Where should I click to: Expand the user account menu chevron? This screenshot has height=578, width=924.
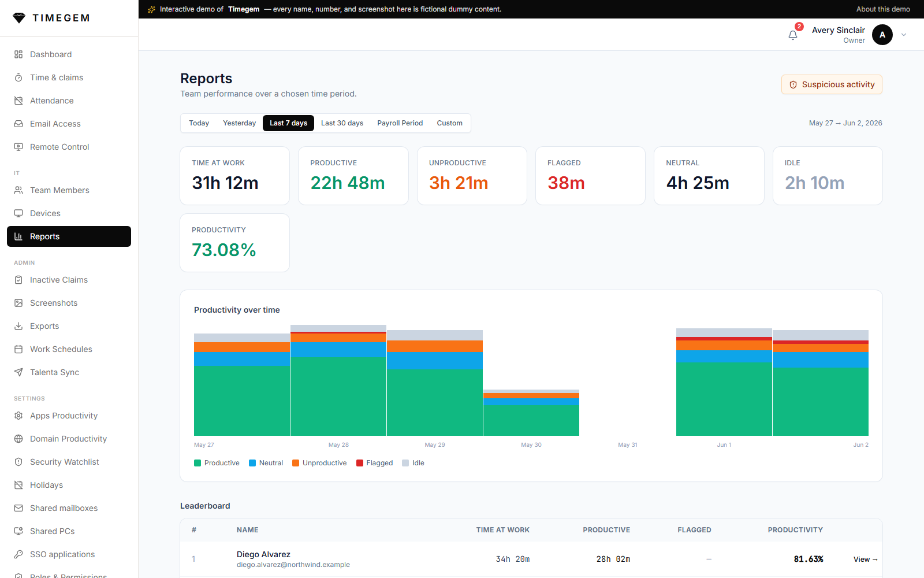(x=904, y=35)
